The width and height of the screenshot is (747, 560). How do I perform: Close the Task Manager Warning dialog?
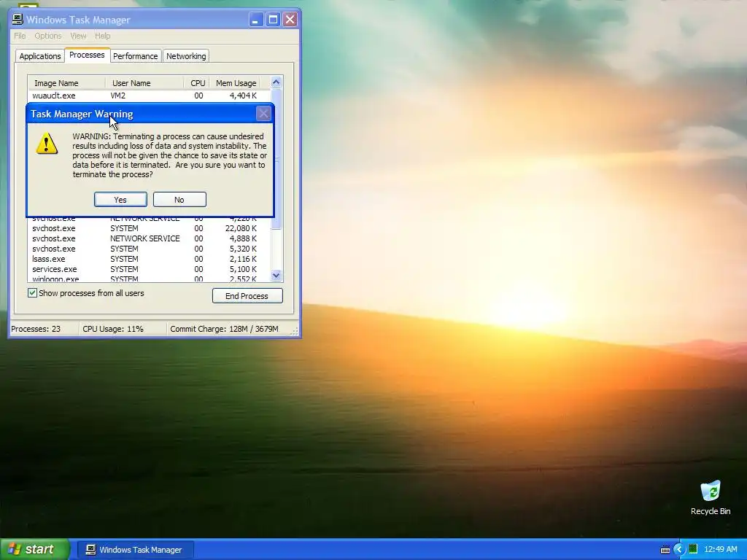click(x=263, y=114)
